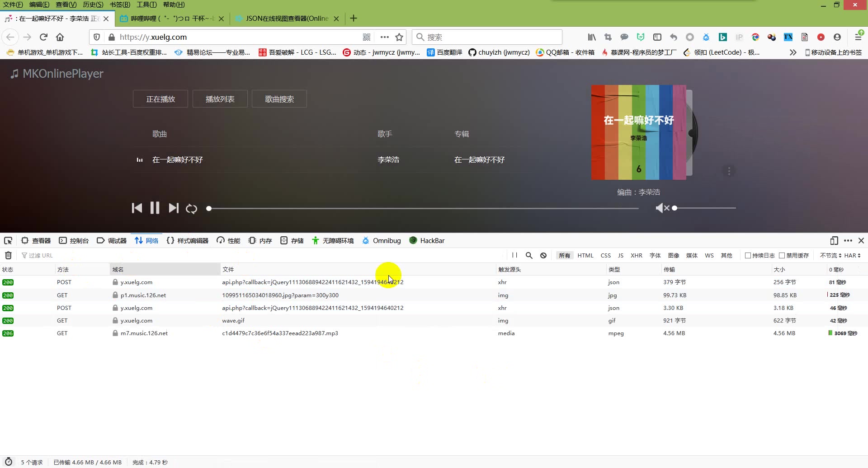
Task: Sort by 域名 column header
Action: [165, 269]
